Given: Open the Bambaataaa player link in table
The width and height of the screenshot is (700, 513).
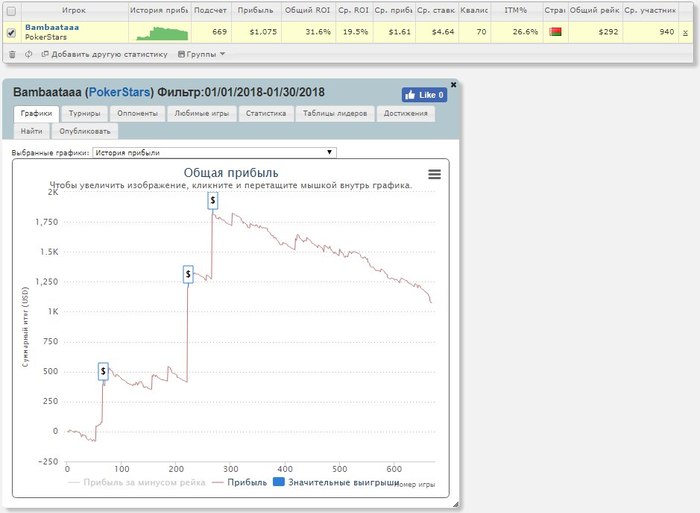Looking at the screenshot, I should [52, 27].
